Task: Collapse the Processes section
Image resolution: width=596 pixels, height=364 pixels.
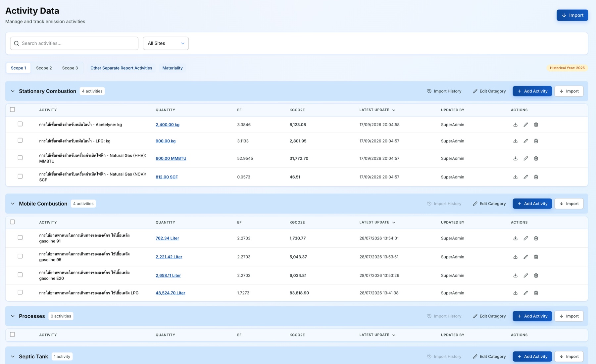Action: [x=13, y=316]
